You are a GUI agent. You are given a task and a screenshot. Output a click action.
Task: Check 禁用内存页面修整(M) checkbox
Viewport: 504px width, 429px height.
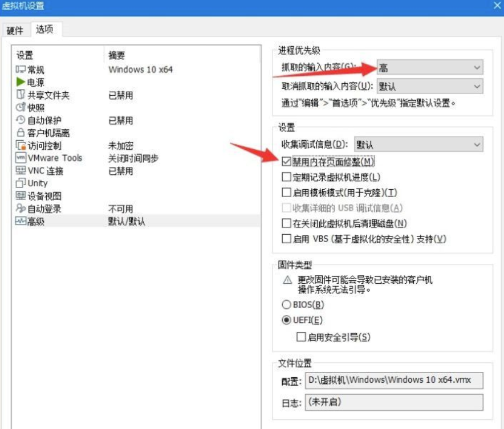[x=286, y=162]
